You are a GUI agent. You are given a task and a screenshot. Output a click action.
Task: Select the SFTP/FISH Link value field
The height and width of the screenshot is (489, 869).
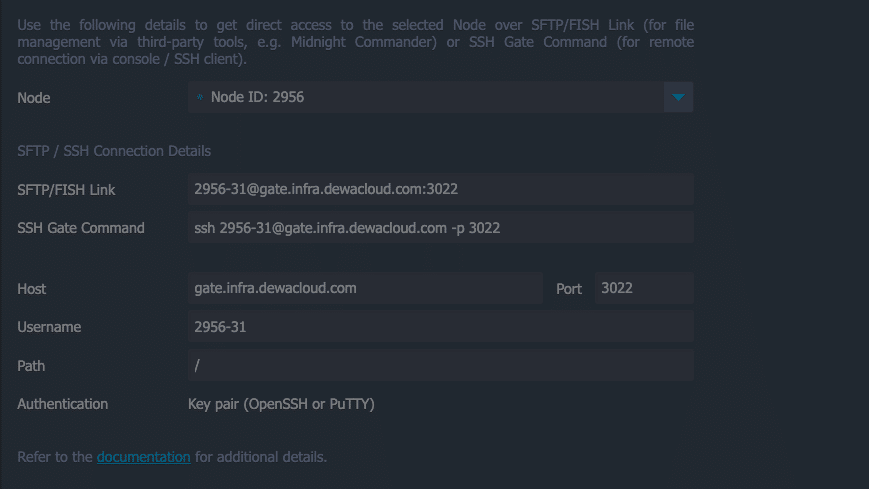tap(441, 189)
